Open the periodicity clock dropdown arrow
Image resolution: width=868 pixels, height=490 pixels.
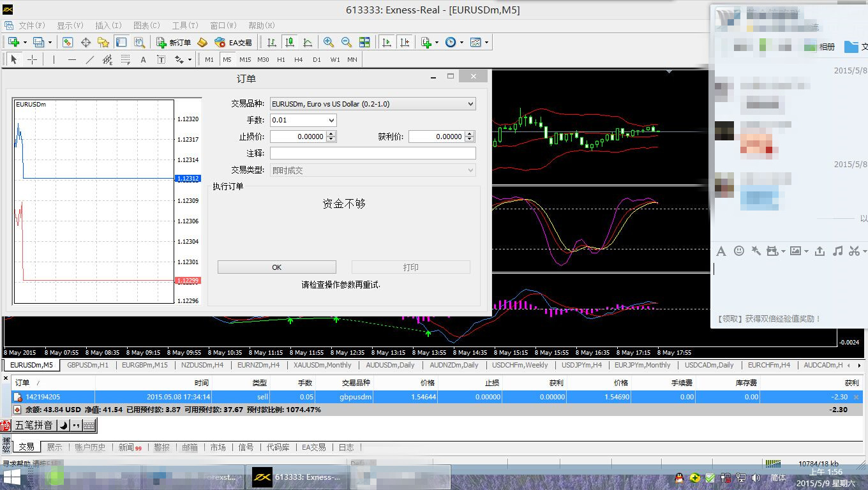tap(461, 43)
